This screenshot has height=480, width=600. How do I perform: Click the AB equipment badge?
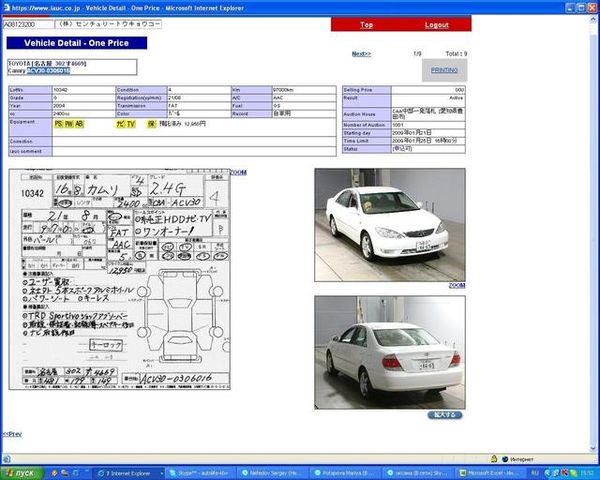coord(79,124)
